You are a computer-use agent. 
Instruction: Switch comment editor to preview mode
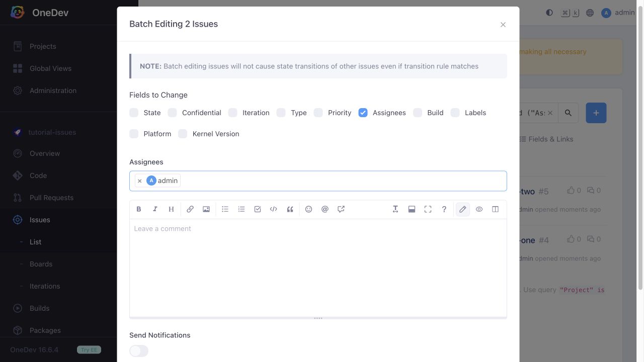click(479, 209)
